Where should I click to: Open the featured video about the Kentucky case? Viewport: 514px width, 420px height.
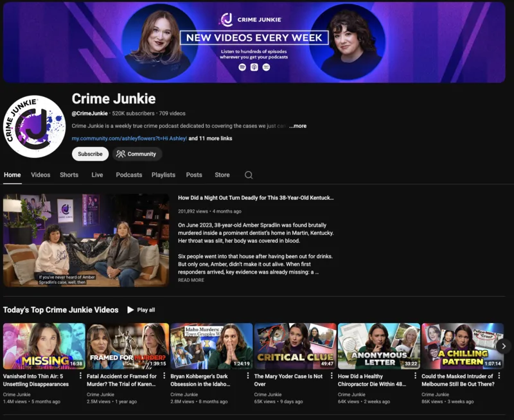(x=84, y=240)
